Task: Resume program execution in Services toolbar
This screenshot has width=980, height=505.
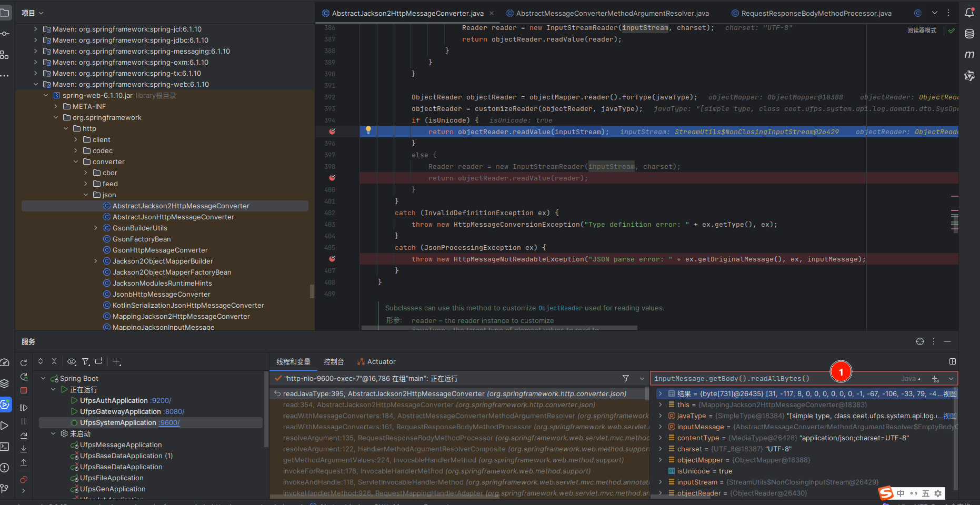Action: [x=24, y=408]
